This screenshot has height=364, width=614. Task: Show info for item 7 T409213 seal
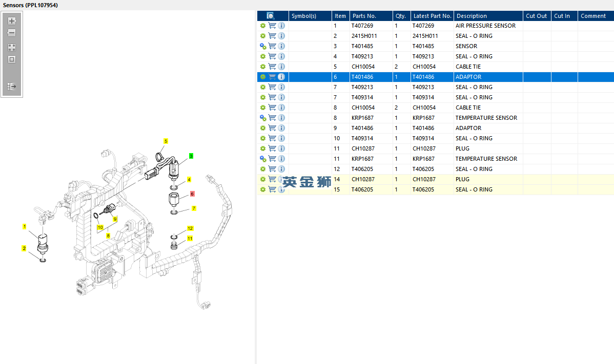pos(281,87)
